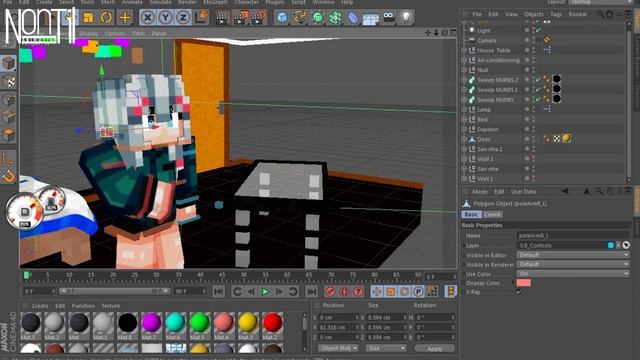This screenshot has width=640, height=360.
Task: Select the cyan Mat.6 material
Action: (176, 323)
